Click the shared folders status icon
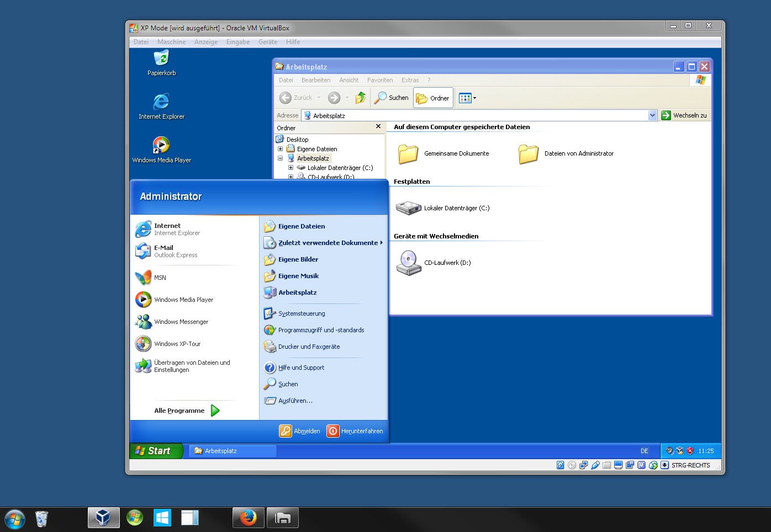Screen dimensions: 771x532 (x=607, y=465)
